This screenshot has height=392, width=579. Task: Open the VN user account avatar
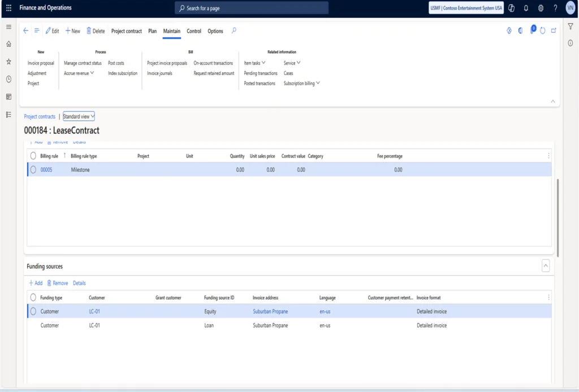[x=571, y=8]
